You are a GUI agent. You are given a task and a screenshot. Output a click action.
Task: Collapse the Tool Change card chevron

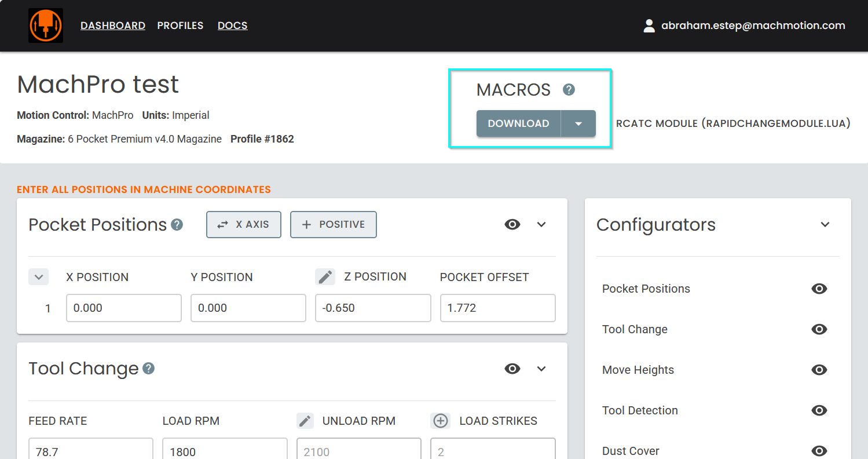541,369
